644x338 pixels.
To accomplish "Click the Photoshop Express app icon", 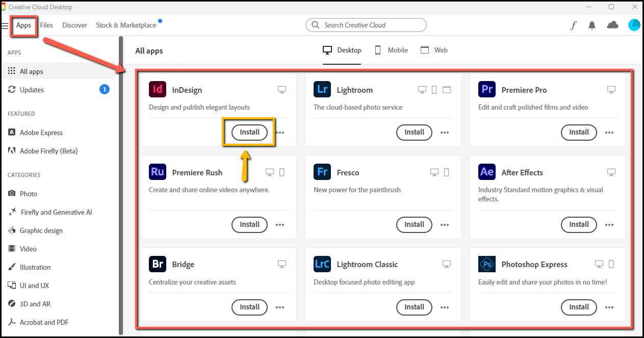I will (x=487, y=264).
